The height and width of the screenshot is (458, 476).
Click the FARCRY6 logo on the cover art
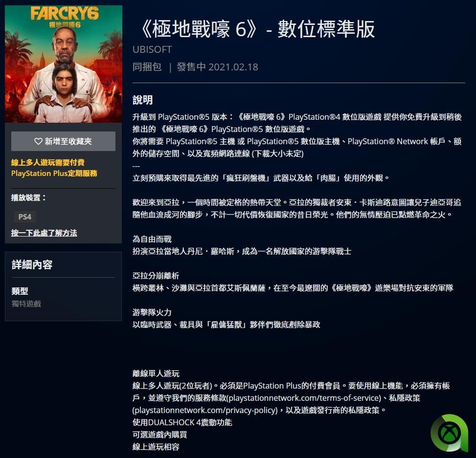click(x=65, y=14)
